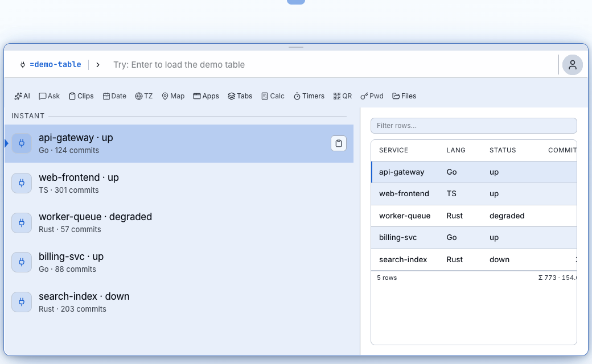
Task: Click the drag handle atop the window
Action: [x=295, y=47]
